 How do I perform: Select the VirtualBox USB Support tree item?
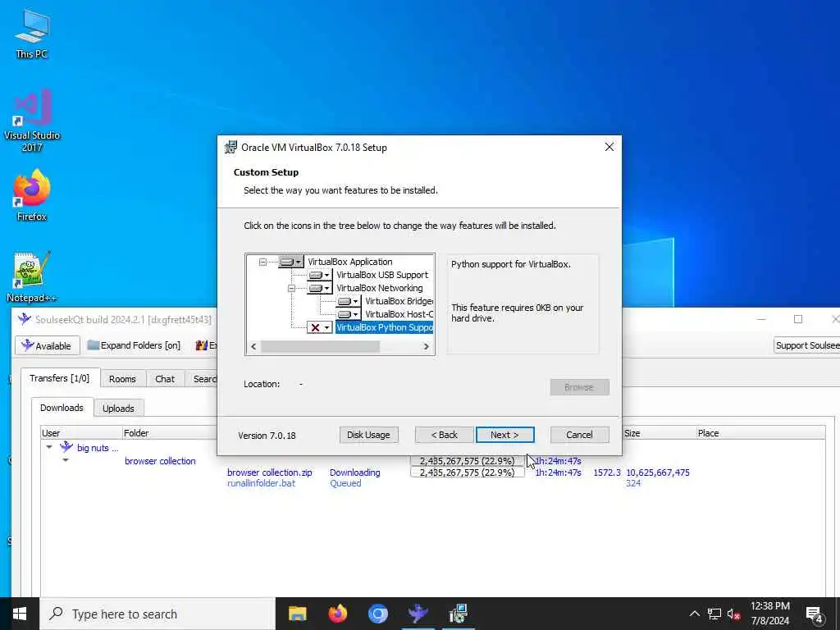382,275
